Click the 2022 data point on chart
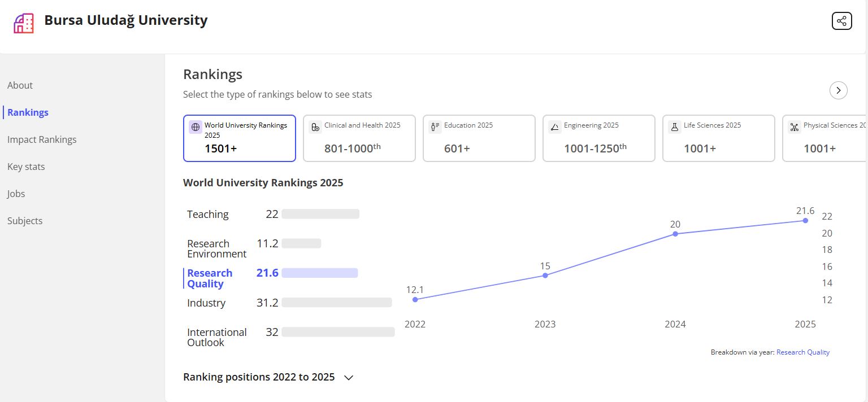The height and width of the screenshot is (402, 868). (x=415, y=300)
